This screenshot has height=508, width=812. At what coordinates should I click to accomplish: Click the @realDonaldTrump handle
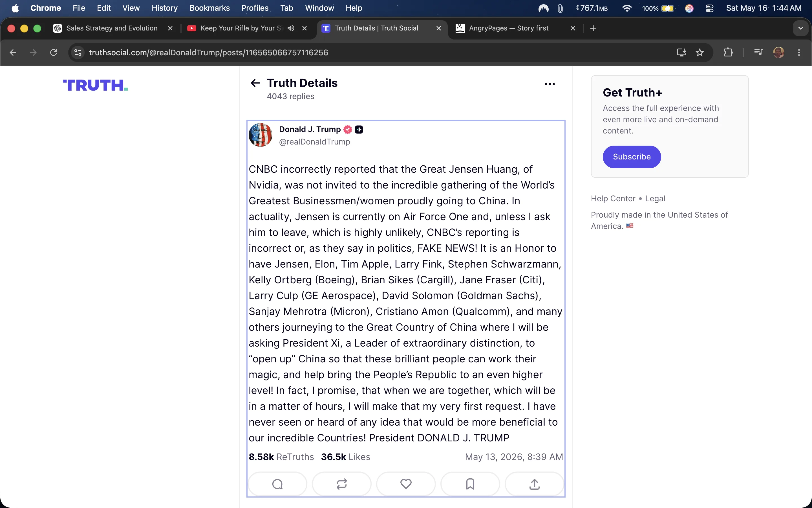[x=314, y=142]
